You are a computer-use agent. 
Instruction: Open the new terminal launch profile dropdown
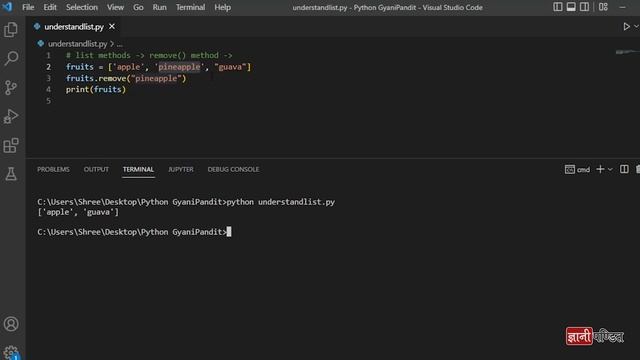[x=610, y=169]
